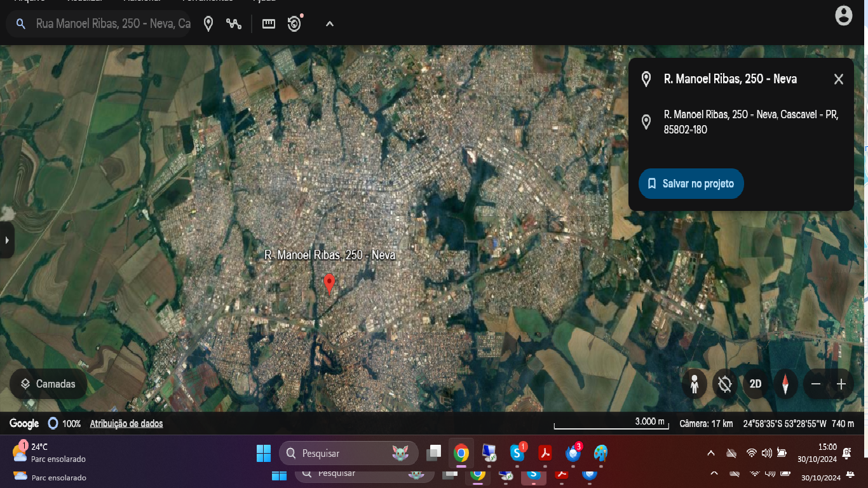Click the Salvar no projeto button
Screen dimensions: 868x488
(x=691, y=184)
